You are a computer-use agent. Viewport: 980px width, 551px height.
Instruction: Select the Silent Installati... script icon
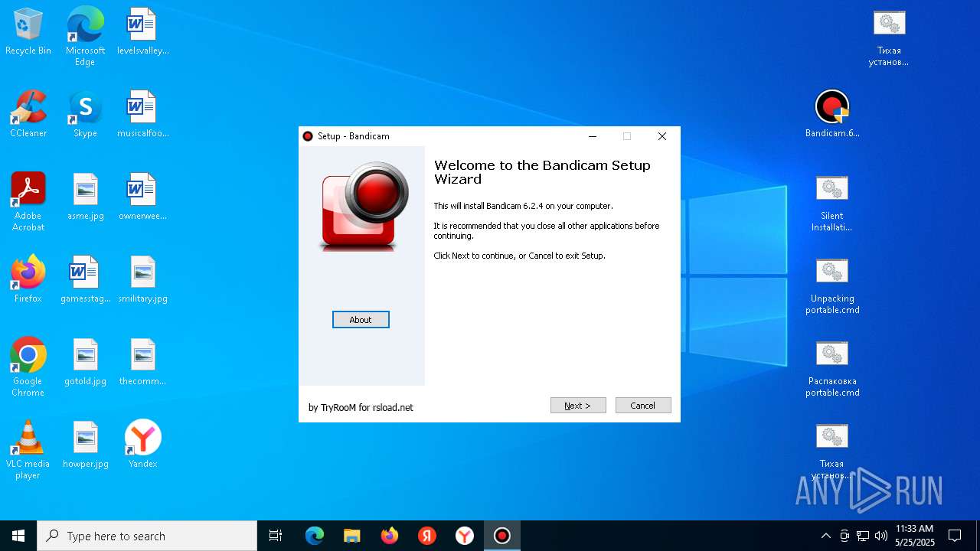[832, 203]
